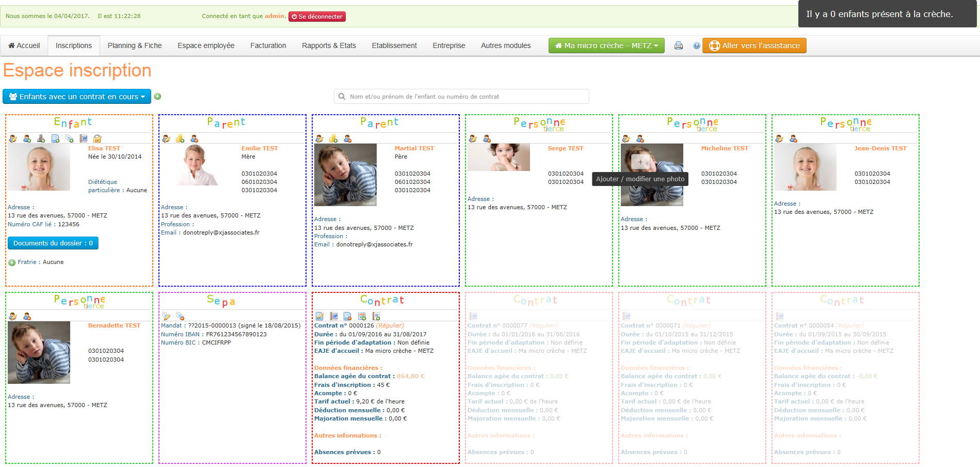Click the edit child icon in Enfant card

13,138
